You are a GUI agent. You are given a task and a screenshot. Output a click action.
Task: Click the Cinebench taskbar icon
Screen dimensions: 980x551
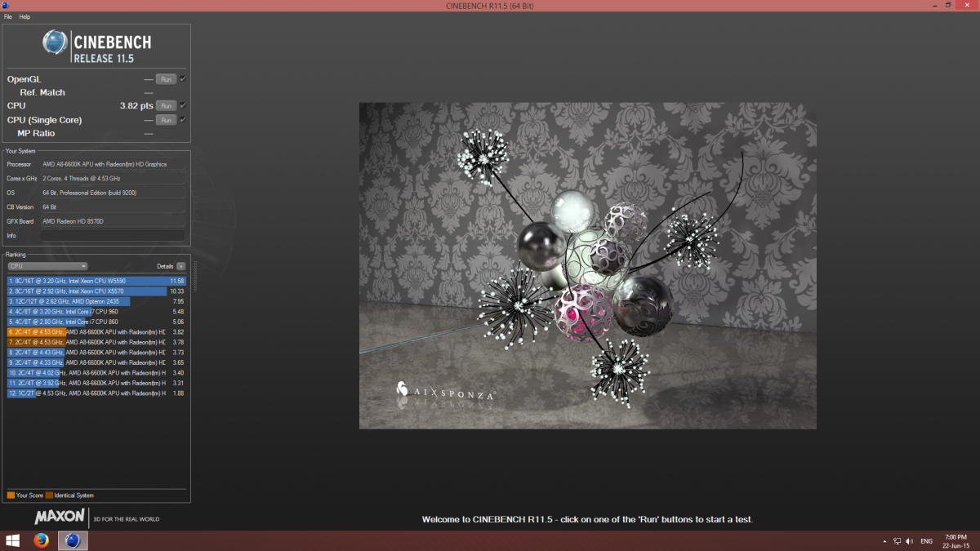72,540
